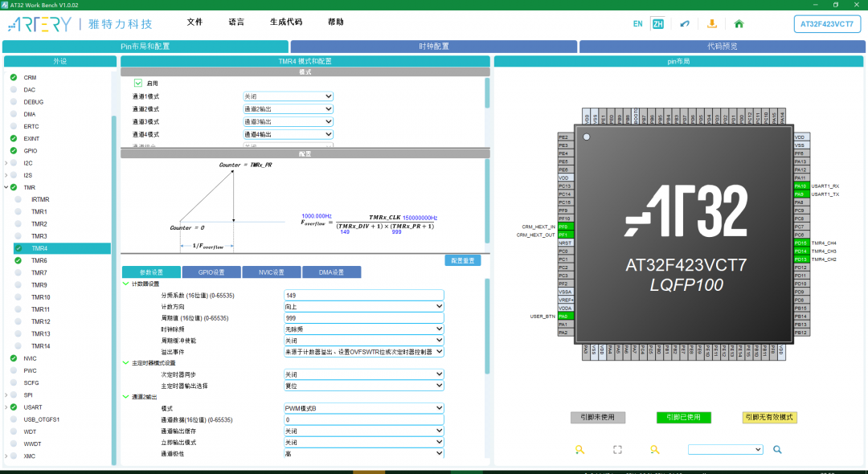Open the 通道3模式 dropdown
This screenshot has width=868, height=474.
coord(288,121)
